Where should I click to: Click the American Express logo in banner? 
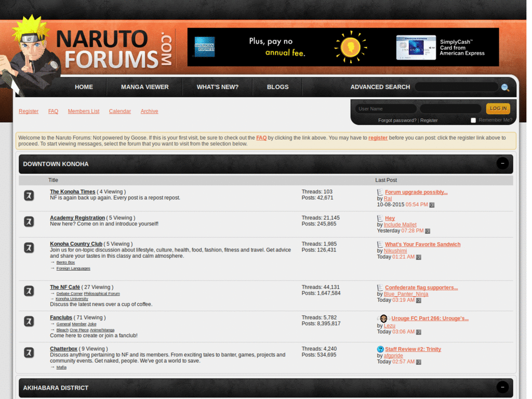click(205, 47)
